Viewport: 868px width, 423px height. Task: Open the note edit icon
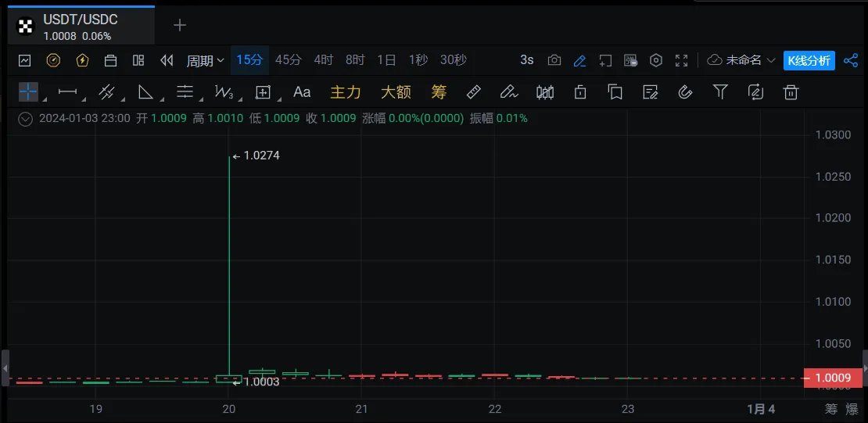650,92
